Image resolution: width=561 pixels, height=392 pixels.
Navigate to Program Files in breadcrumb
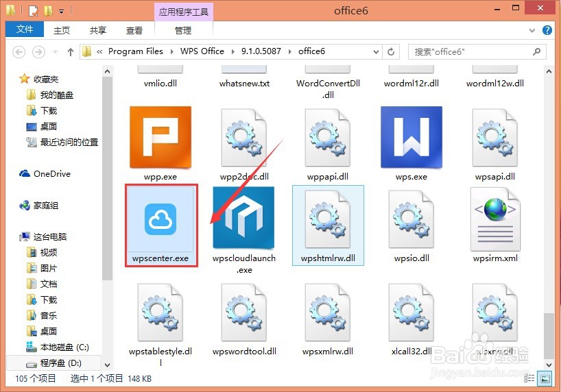pos(136,51)
